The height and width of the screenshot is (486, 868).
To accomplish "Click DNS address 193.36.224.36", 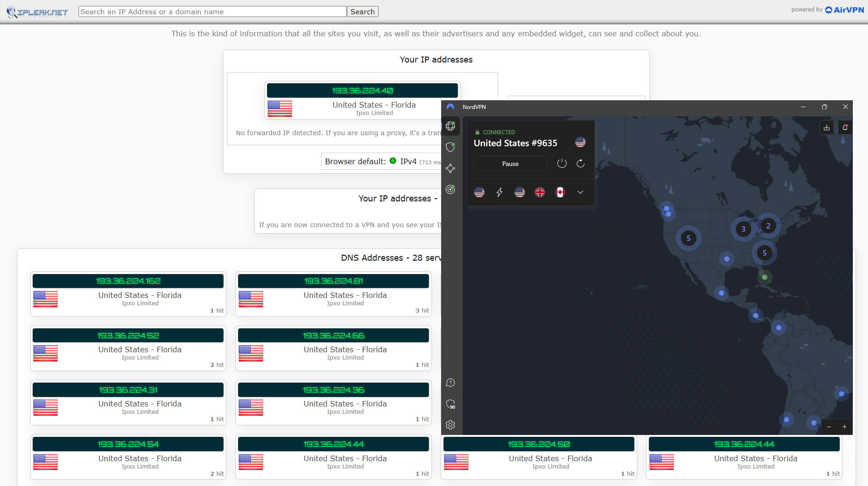I will pos(334,390).
